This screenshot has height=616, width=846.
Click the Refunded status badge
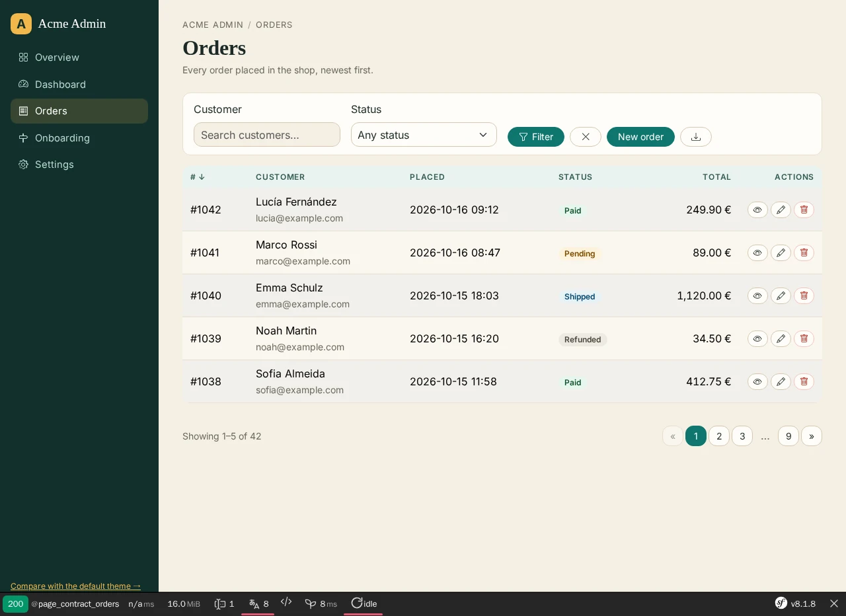coord(583,340)
